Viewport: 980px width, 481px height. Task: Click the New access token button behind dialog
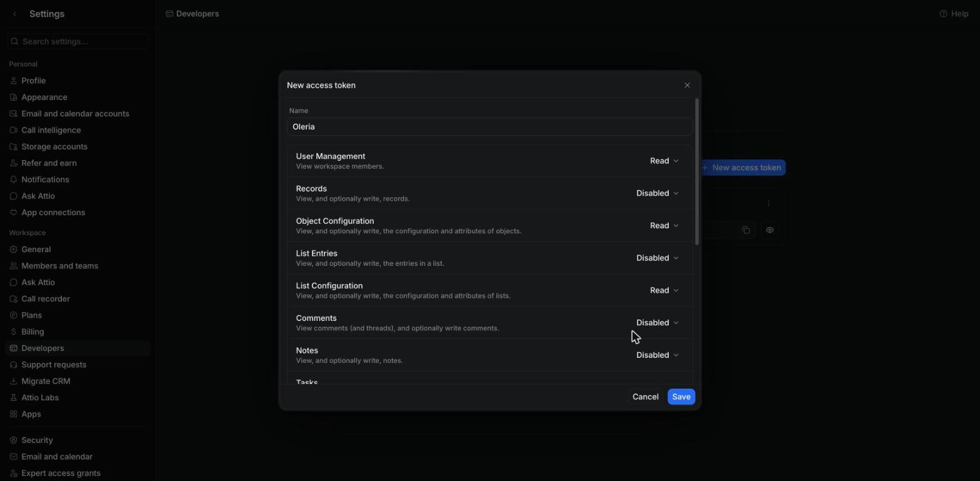click(x=742, y=168)
